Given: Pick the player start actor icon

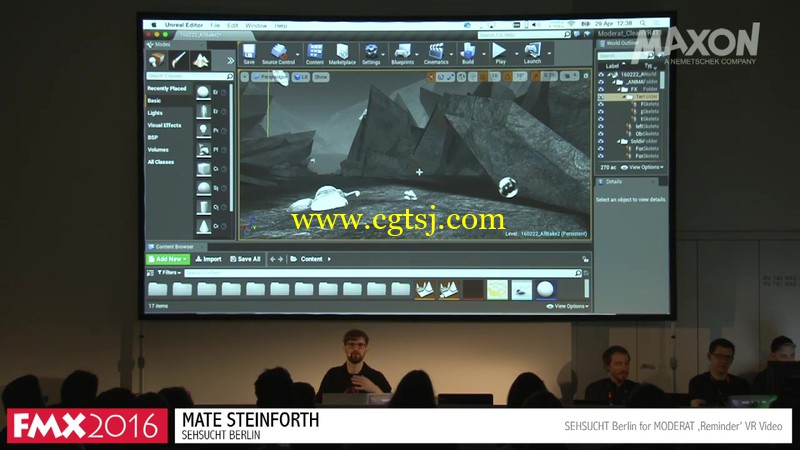Looking at the screenshot, I should tap(203, 149).
